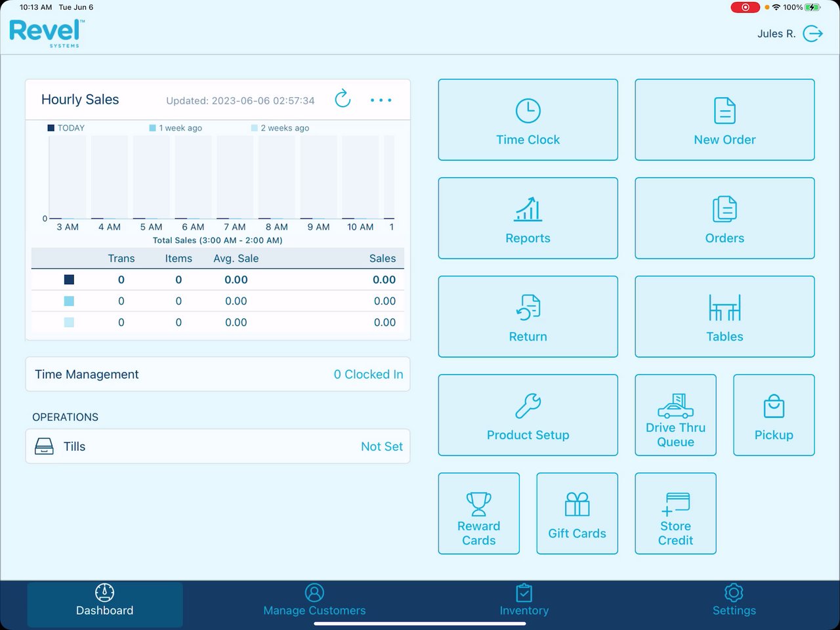Click the Jules R. user name

tap(776, 33)
